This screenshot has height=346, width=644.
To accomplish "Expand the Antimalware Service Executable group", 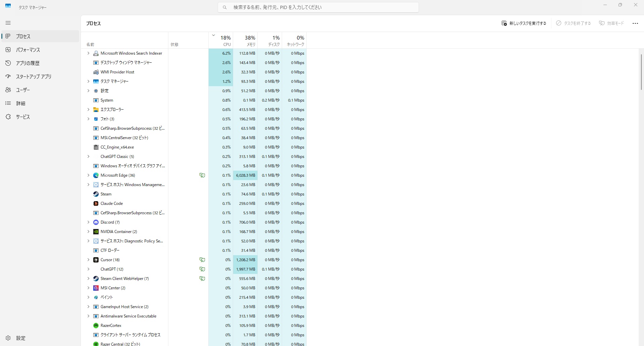I will [x=88, y=316].
